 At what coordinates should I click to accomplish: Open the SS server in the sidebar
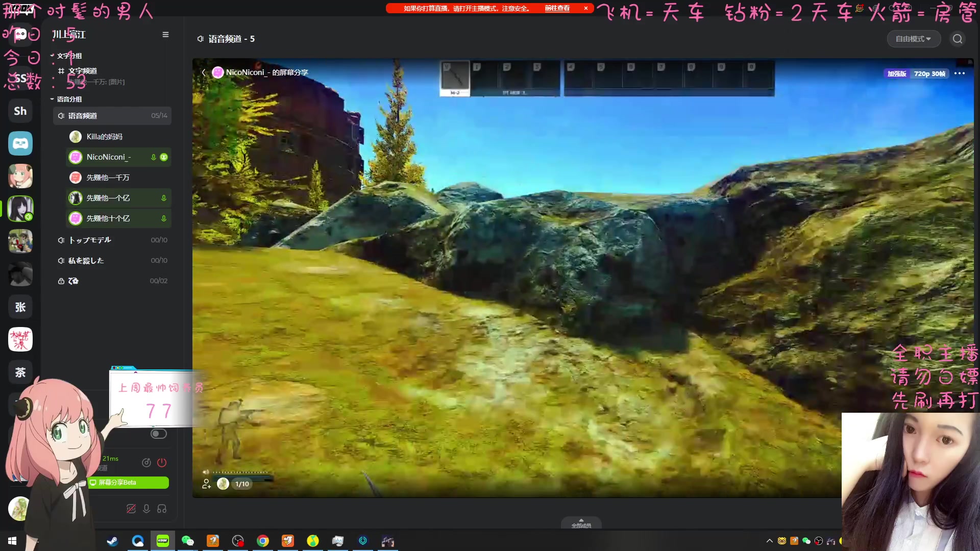pyautogui.click(x=20, y=78)
